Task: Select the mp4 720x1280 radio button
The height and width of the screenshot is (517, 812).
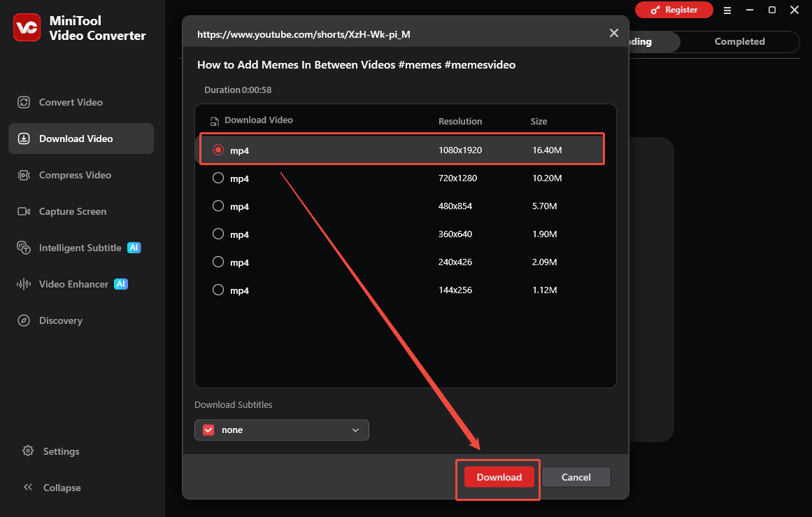Action: 218,178
